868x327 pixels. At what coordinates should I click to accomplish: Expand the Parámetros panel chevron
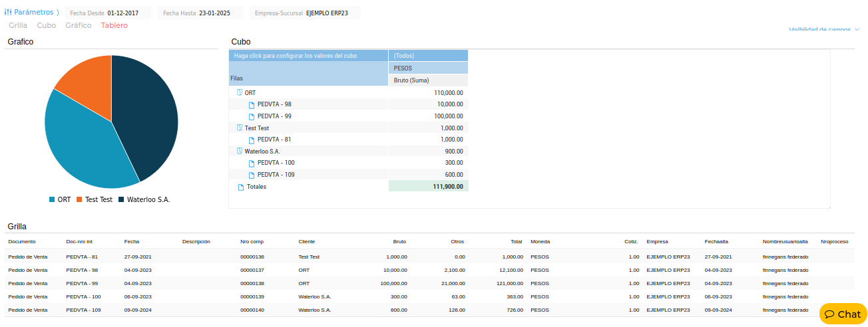click(x=58, y=13)
